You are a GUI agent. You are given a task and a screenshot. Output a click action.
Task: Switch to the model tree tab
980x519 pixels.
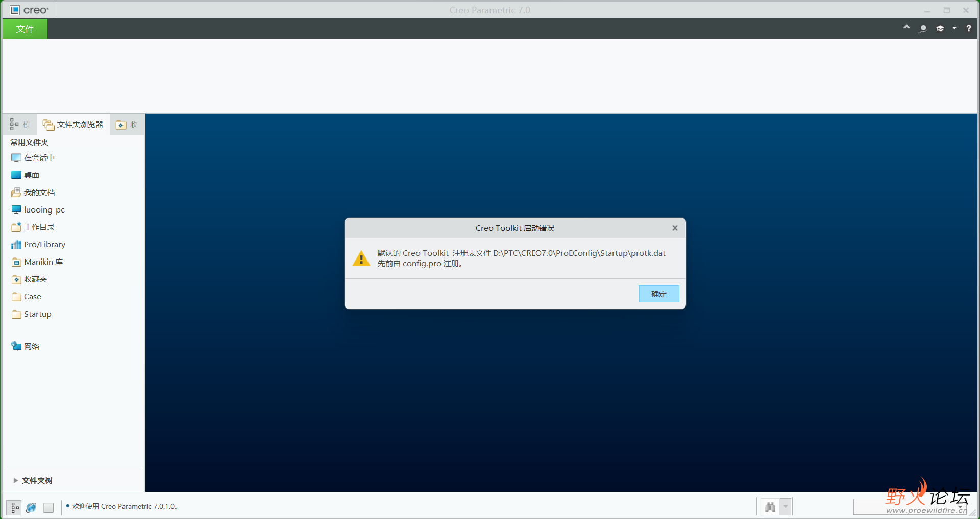click(20, 124)
